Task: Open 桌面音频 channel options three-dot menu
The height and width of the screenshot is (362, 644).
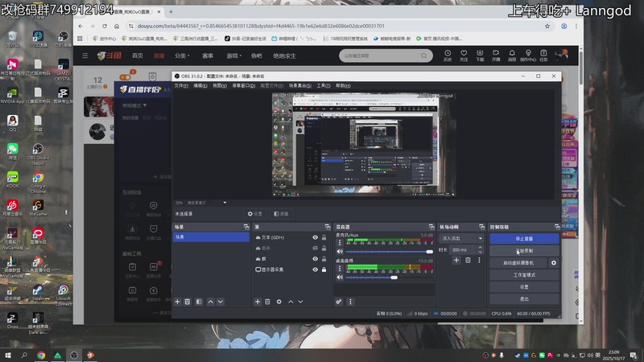Action: click(x=340, y=269)
